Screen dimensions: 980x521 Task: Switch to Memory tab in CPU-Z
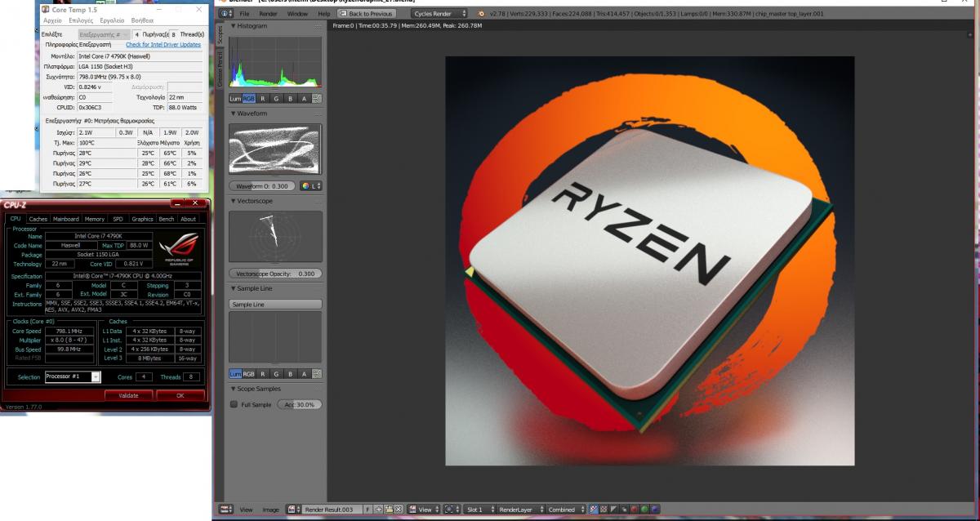[x=95, y=219]
